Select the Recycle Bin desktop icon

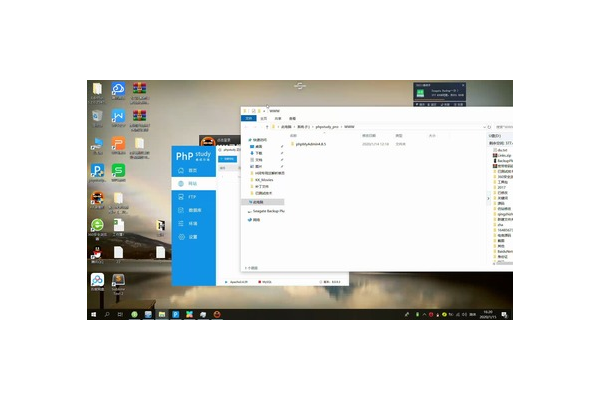97,118
